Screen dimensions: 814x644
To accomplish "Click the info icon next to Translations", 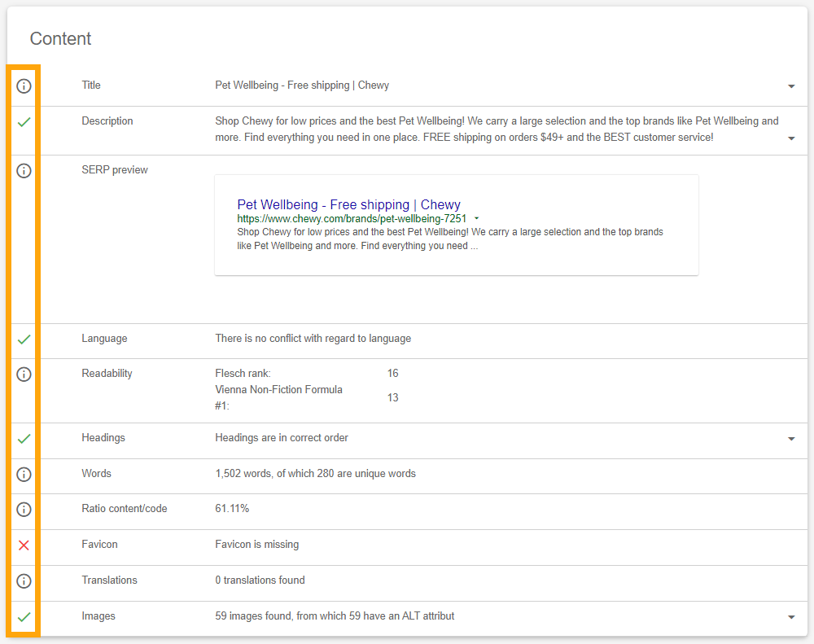I will point(24,581).
